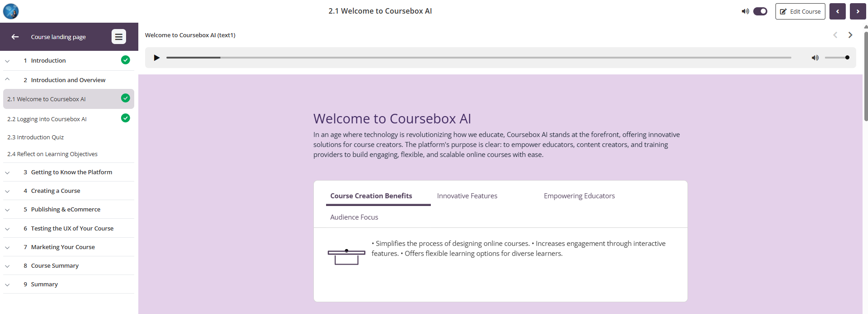Screen dimensions: 868x314
Task: Expand section 6 Testing the UX of Your Course
Action: point(7,229)
